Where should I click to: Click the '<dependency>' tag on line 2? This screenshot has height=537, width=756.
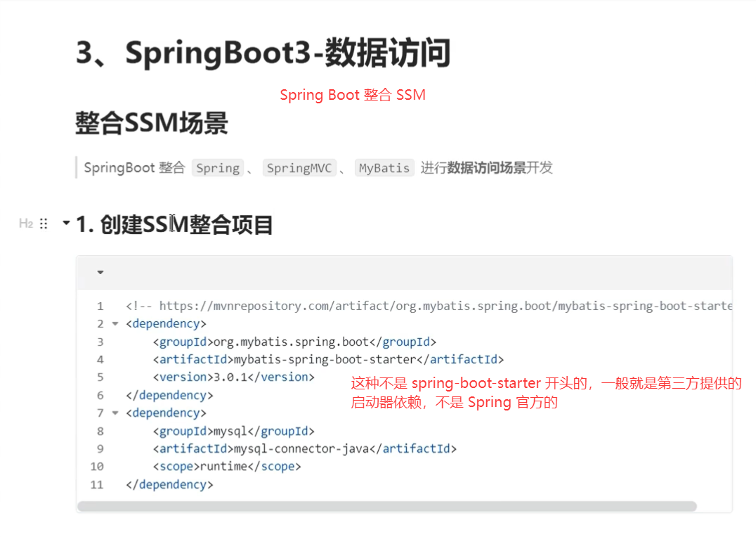click(166, 324)
